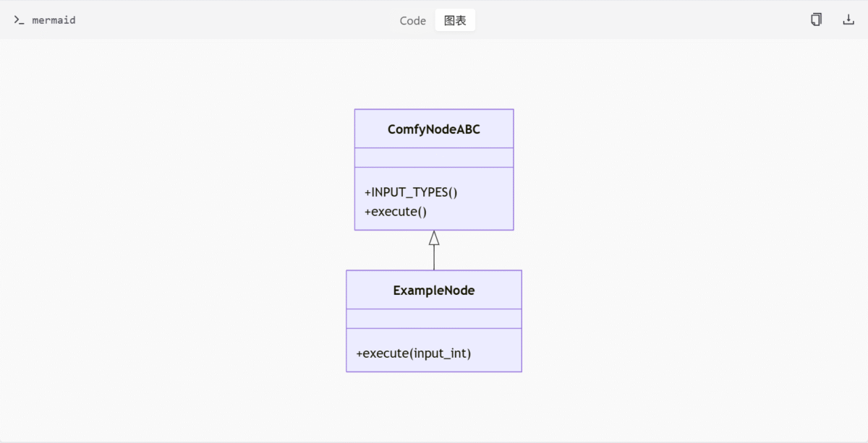Click the blank canvas right of ExampleNode

(x=651, y=322)
